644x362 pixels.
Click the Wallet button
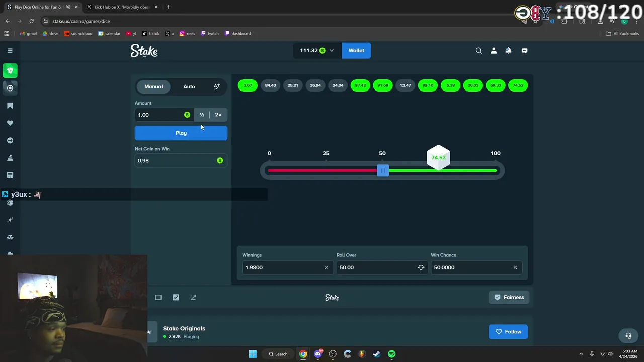click(356, 50)
